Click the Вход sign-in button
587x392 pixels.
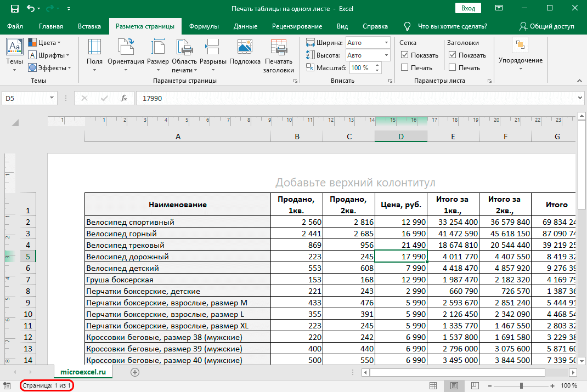468,9
